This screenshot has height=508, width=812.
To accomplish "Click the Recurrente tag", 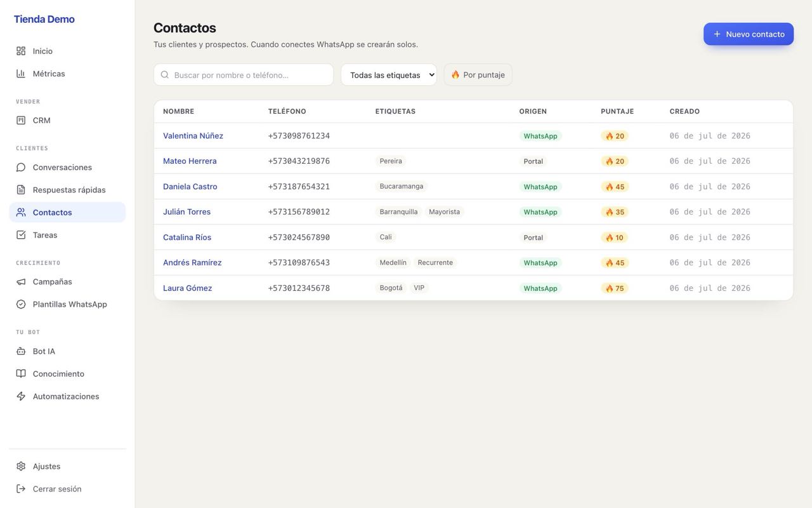I will click(435, 263).
